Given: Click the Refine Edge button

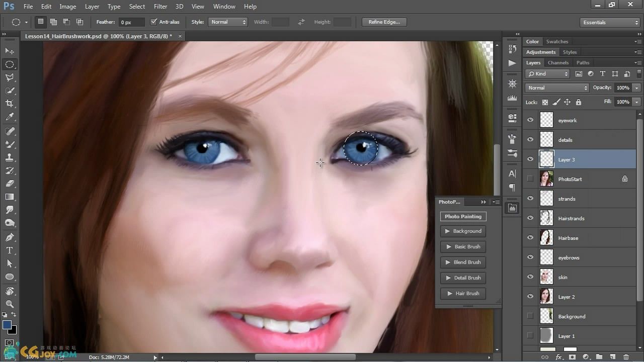Looking at the screenshot, I should click(x=384, y=22).
